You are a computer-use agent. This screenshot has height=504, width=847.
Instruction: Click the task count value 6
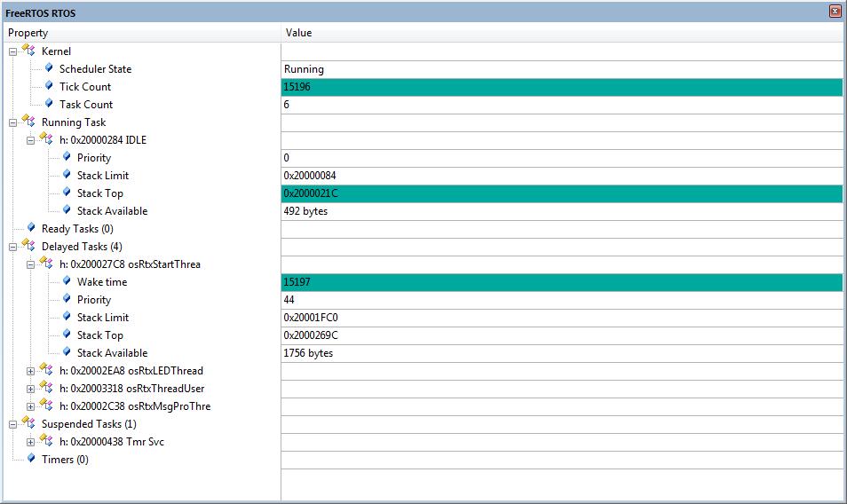[x=286, y=105]
